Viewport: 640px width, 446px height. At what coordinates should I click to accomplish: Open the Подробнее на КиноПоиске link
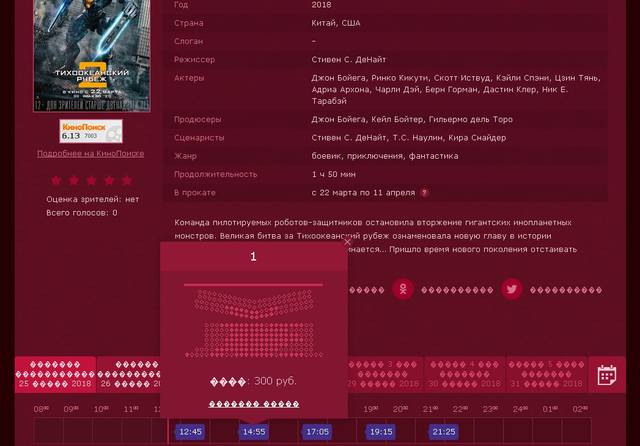91,153
